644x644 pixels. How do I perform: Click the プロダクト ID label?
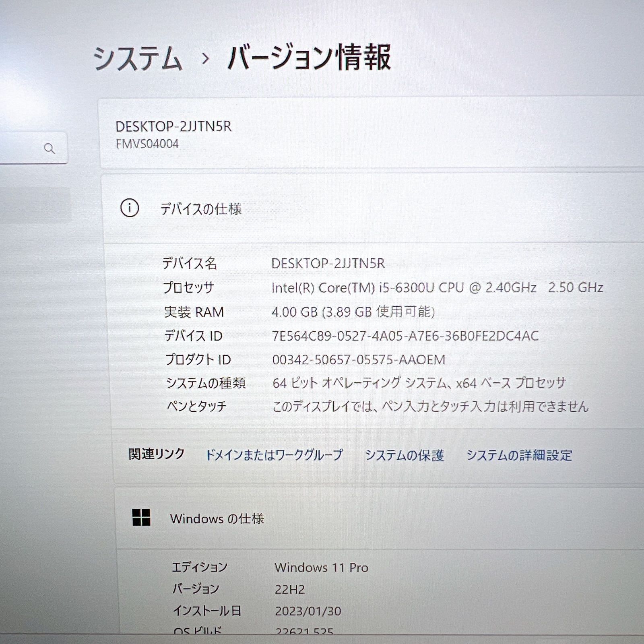pos(198,359)
